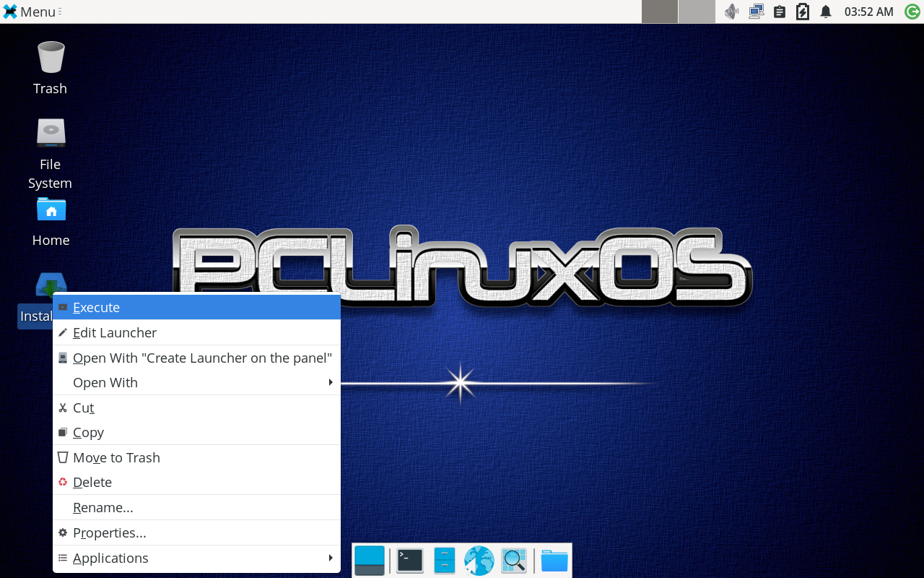Select Cut in the context menu
Screen dimensions: 924x578
pos(196,407)
